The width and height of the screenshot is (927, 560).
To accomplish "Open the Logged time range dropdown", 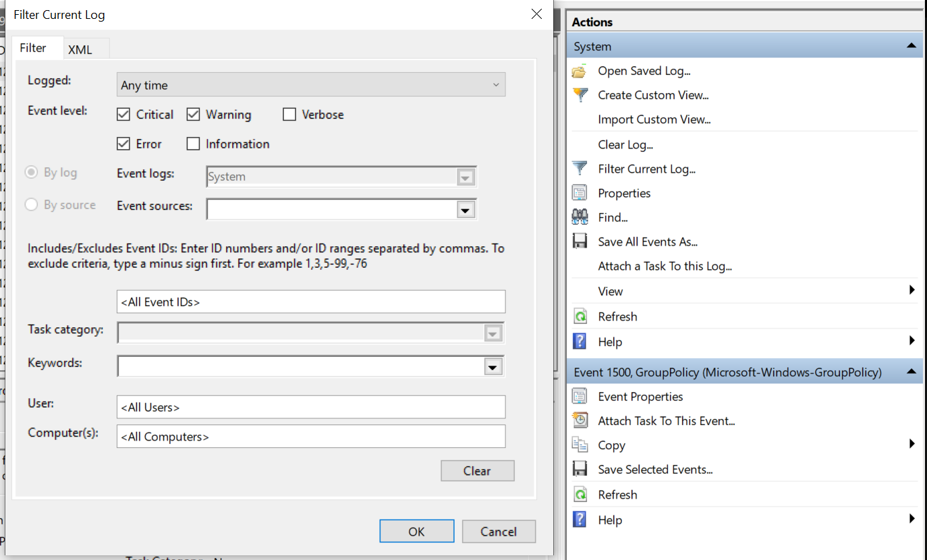I will (496, 84).
